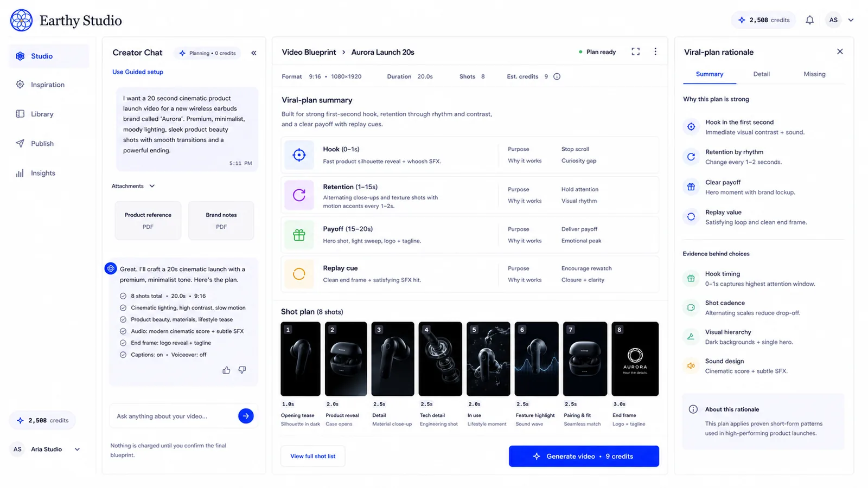Collapse the Creator Chat panel
This screenshot has height=488, width=868.
click(x=253, y=53)
